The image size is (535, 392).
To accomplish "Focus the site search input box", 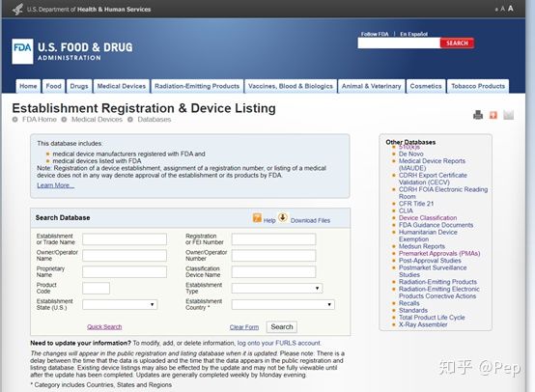I will 399,43.
